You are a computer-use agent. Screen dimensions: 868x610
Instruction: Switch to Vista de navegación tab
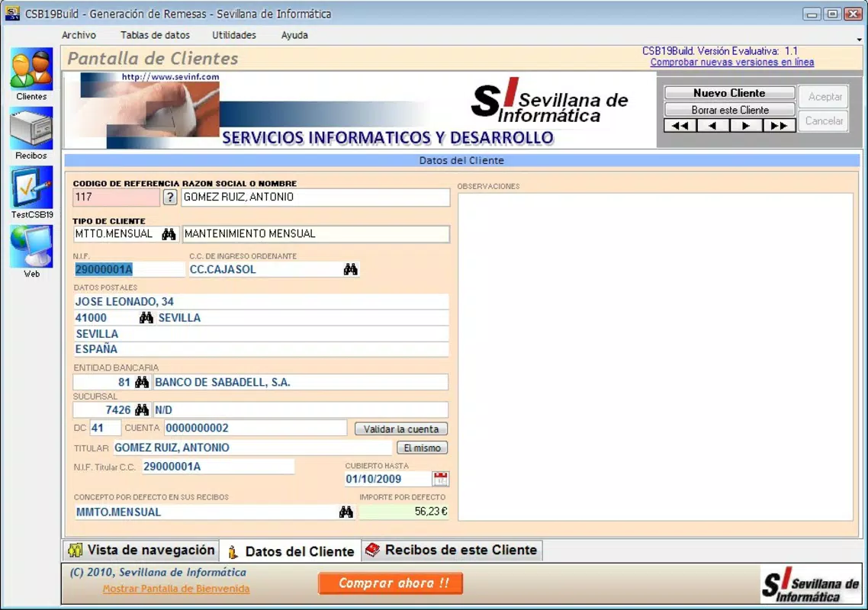(141, 551)
